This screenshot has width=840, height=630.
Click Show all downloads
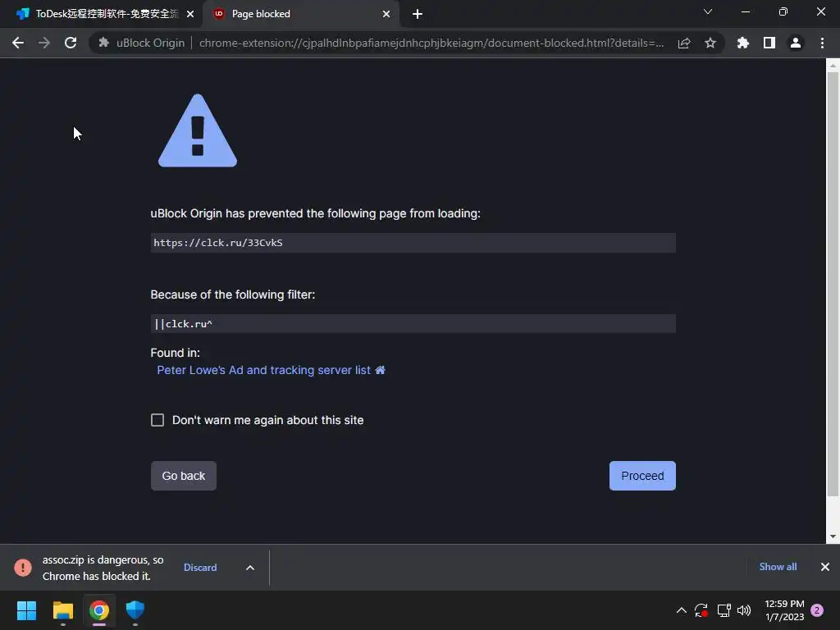(x=778, y=567)
